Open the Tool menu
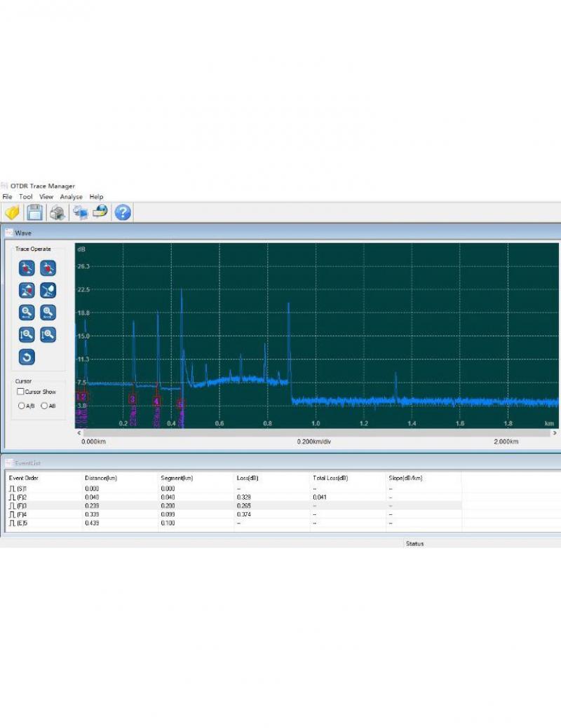The height and width of the screenshot is (728, 561). point(25,197)
